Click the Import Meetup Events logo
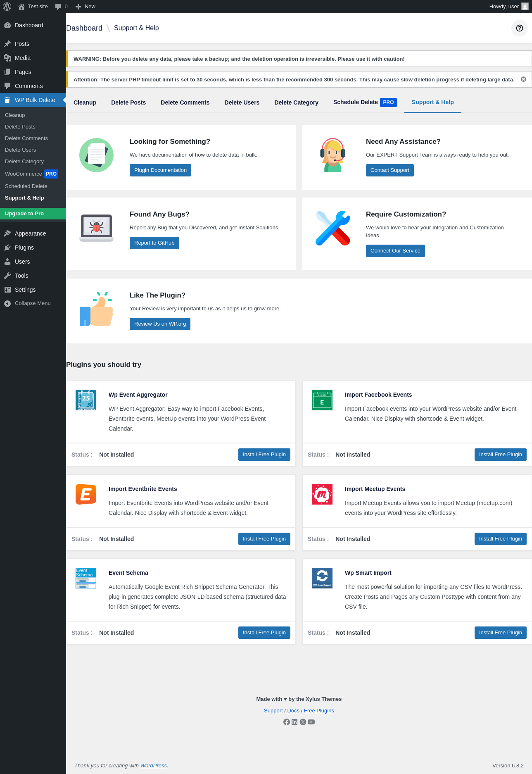This screenshot has width=532, height=774. (322, 494)
